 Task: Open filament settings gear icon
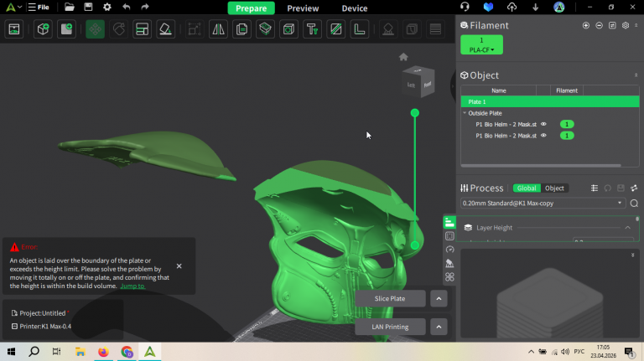pyautogui.click(x=625, y=25)
